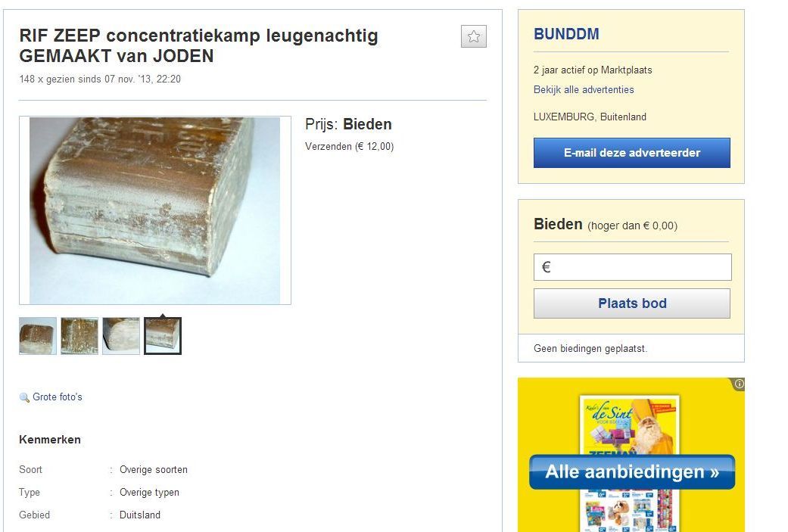Select the first photo thumbnail
This screenshot has height=532, width=788.
click(38, 336)
